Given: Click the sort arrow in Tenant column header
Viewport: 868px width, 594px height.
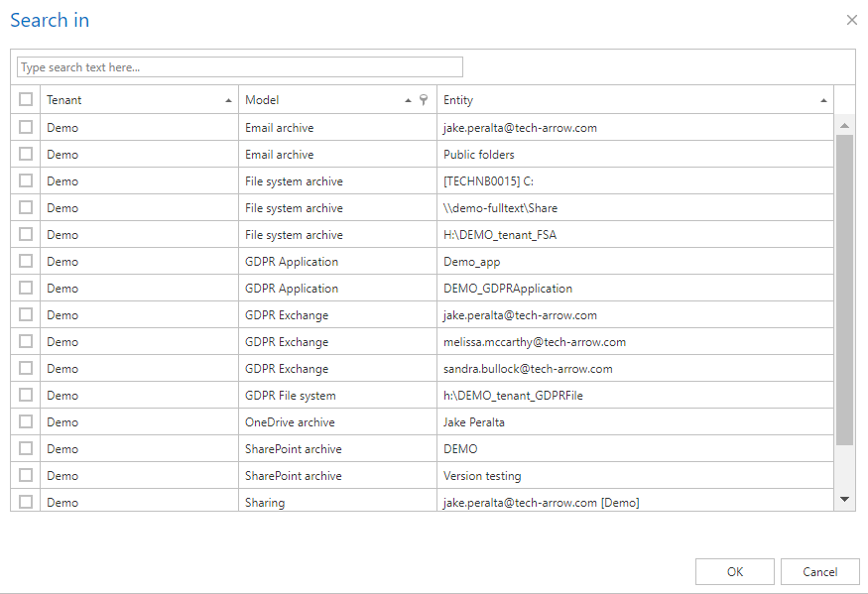Looking at the screenshot, I should 229,100.
